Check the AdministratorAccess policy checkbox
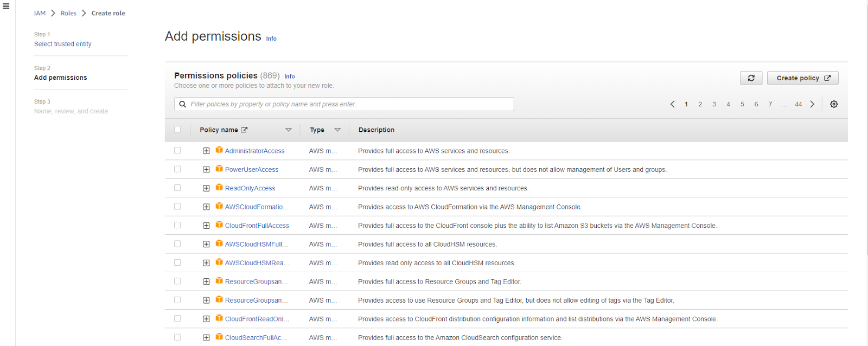 pos(177,151)
